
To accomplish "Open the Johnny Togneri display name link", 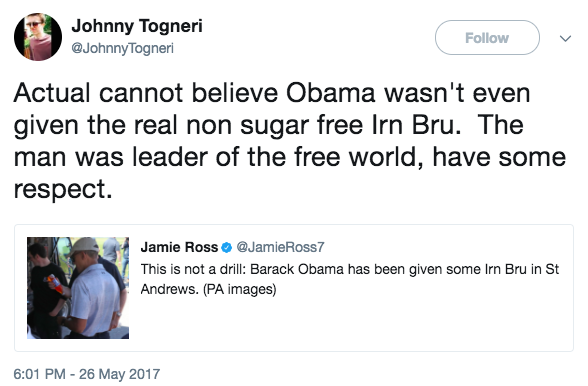I will [137, 26].
